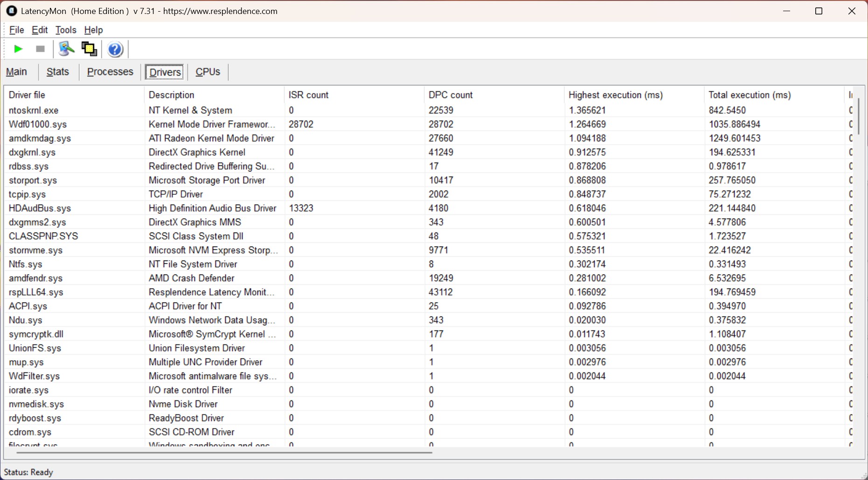Switch to the CPUs tab
Viewport: 868px width, 480px height.
tap(208, 72)
